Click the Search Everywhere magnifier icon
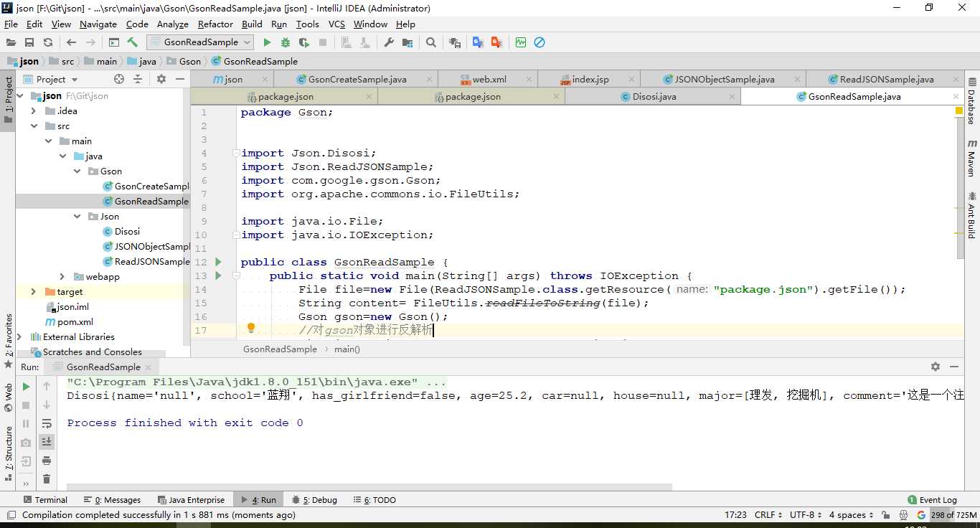The height and width of the screenshot is (528, 980). (x=431, y=42)
